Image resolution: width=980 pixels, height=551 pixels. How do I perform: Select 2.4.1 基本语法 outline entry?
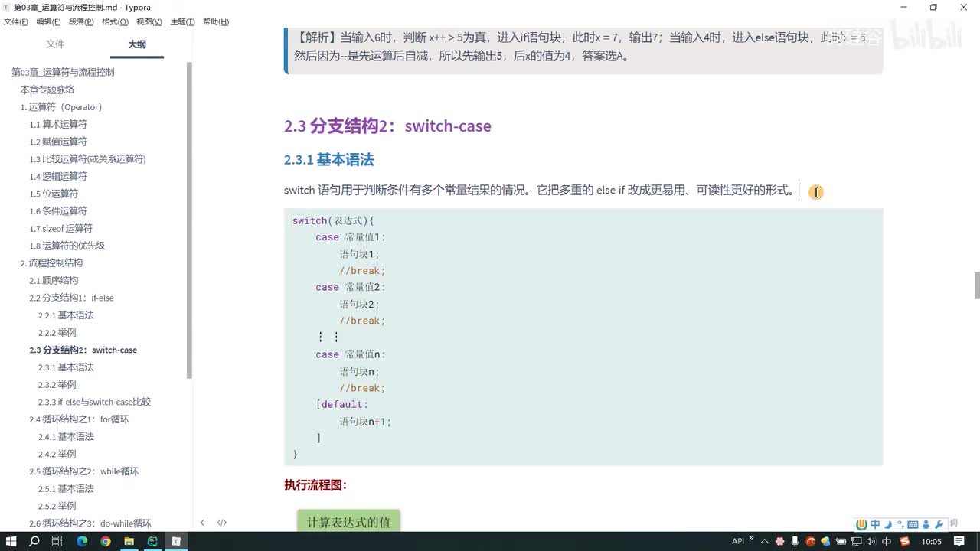coord(66,437)
